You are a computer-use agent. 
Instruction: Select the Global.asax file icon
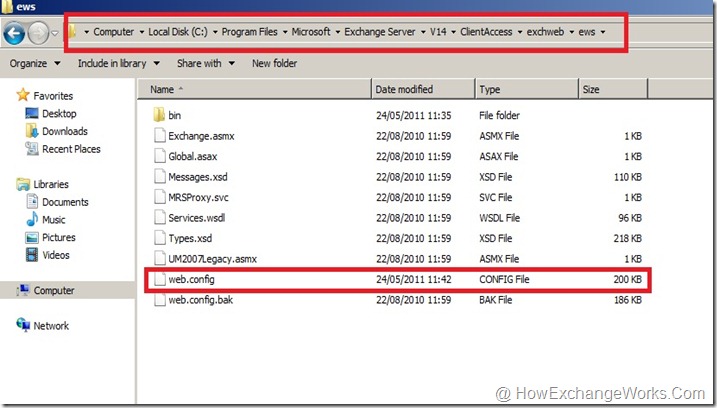click(x=160, y=156)
